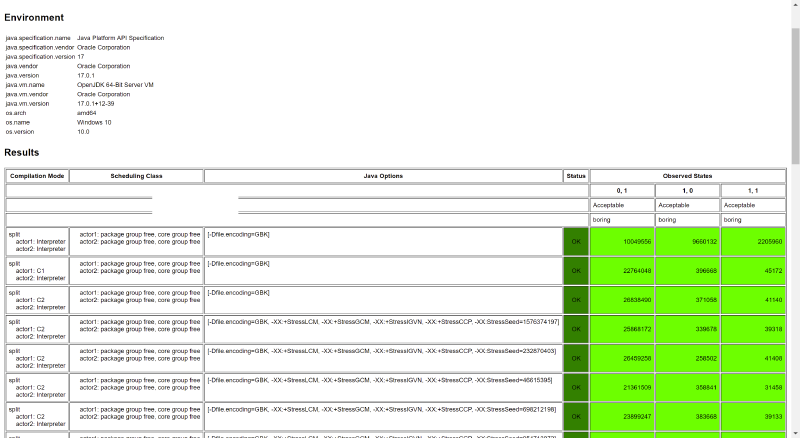Screen dimensions: 800x438
Task: Click the Java Options column header
Action: coord(383,176)
